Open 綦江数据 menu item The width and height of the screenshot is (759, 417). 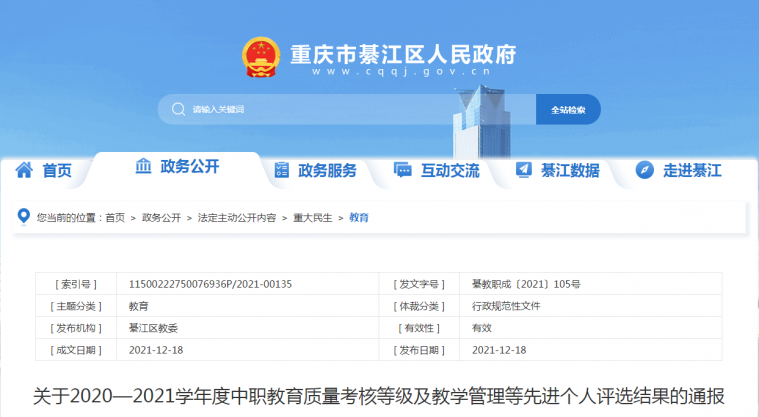click(x=570, y=171)
